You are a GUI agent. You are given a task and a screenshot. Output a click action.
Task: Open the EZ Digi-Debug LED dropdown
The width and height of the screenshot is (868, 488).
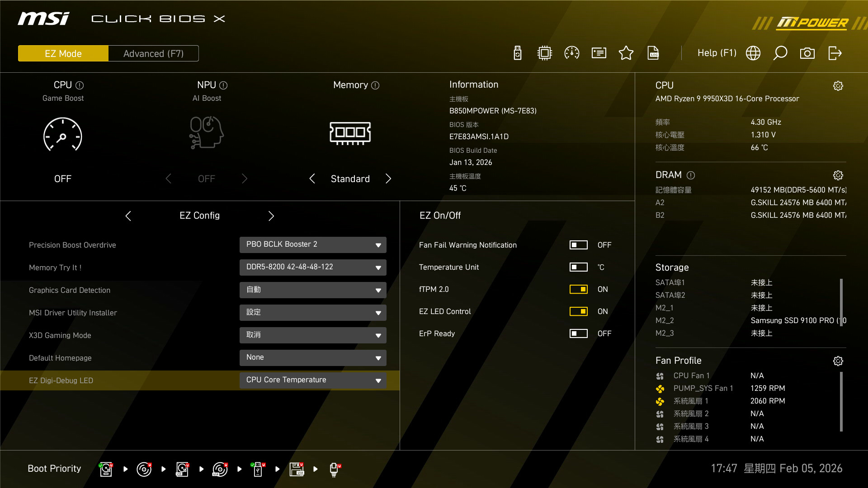point(313,380)
